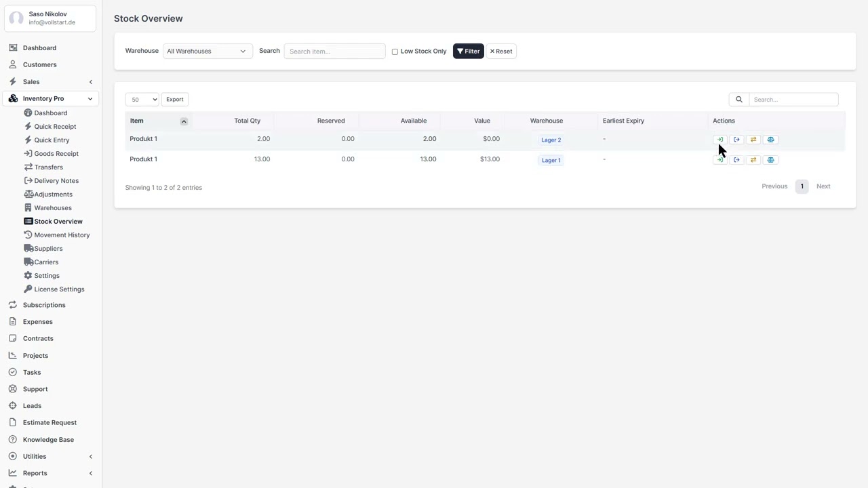Screen dimensions: 868x488
Task: Click delivery-out icon in Lager 2 row
Action: coord(736,140)
